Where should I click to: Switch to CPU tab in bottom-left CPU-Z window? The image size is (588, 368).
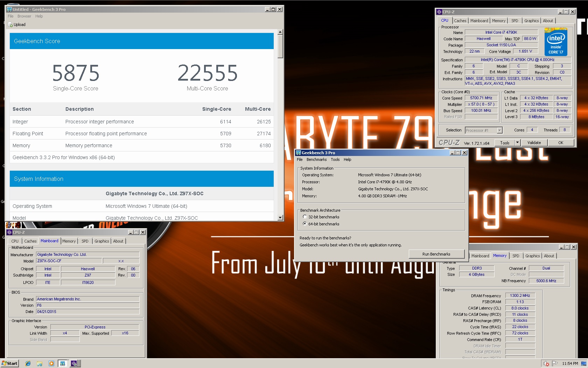tap(15, 241)
